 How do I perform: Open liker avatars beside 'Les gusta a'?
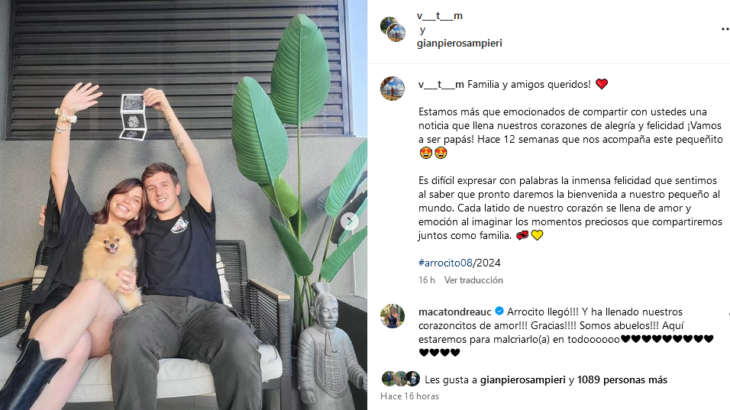coord(400,379)
